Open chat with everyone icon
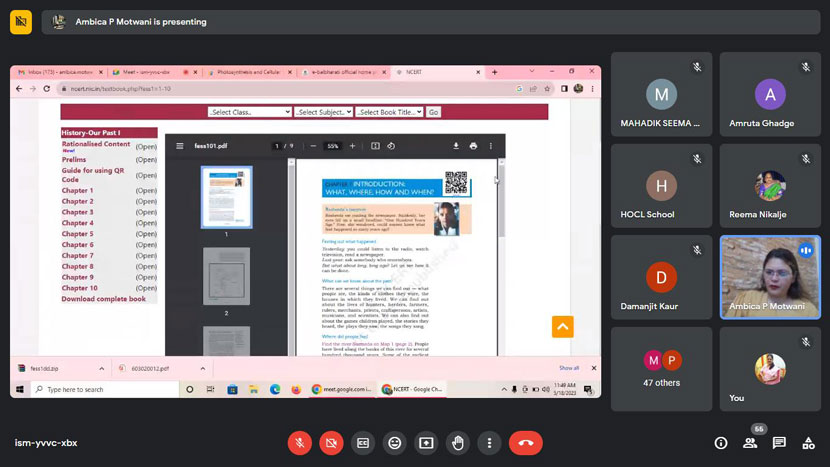Viewport: 830px width, 467px height. coord(779,443)
